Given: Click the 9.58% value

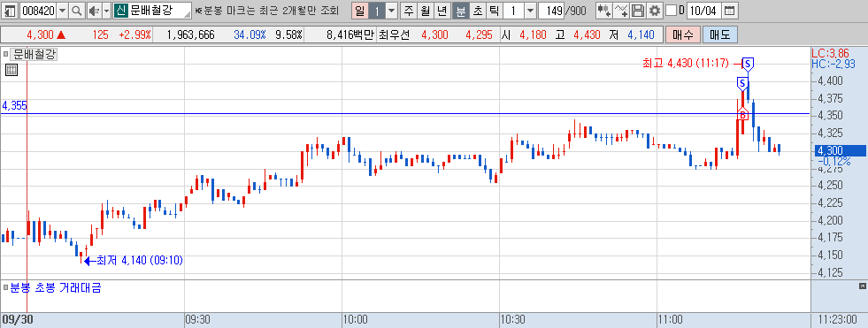Looking at the screenshot, I should 289,34.
